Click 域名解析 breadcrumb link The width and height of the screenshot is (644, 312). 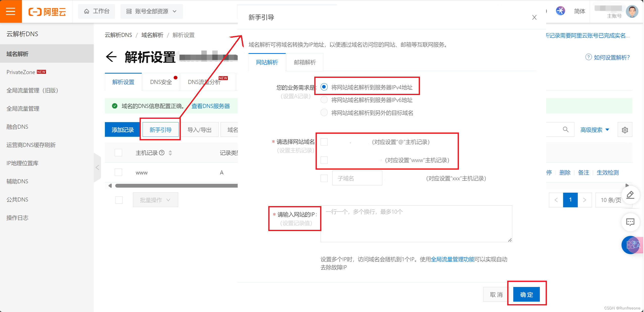pos(152,35)
